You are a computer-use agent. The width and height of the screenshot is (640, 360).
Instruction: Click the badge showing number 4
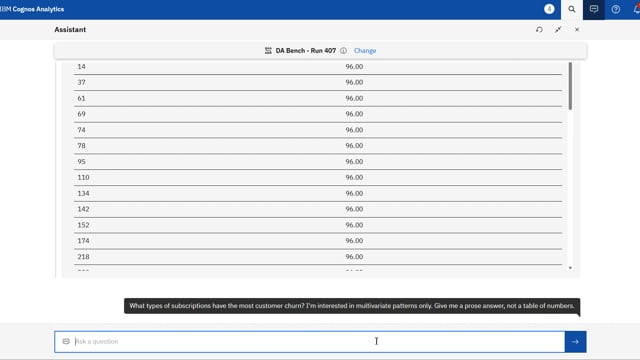point(549,9)
